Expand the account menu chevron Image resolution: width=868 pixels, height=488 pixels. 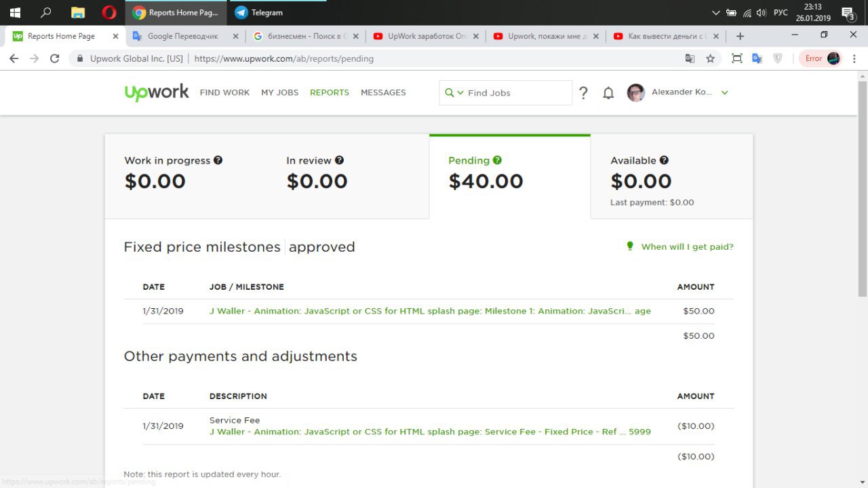[x=724, y=93]
